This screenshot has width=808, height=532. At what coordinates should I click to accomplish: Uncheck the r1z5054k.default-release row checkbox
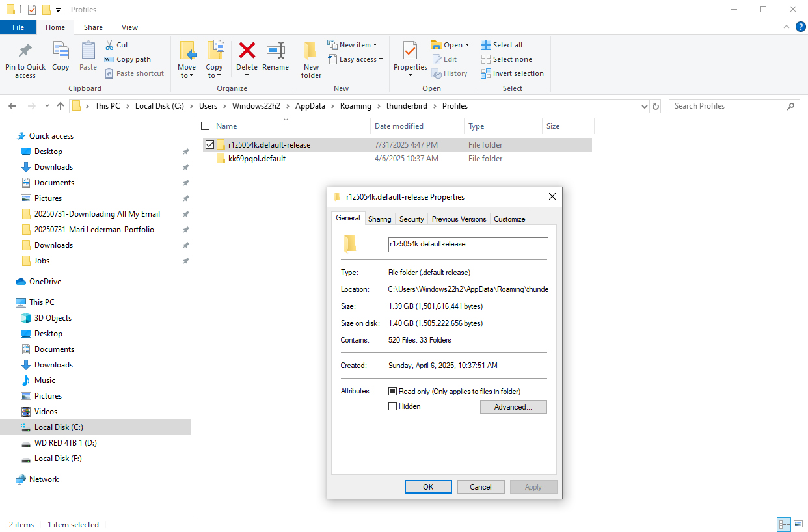[x=209, y=145]
